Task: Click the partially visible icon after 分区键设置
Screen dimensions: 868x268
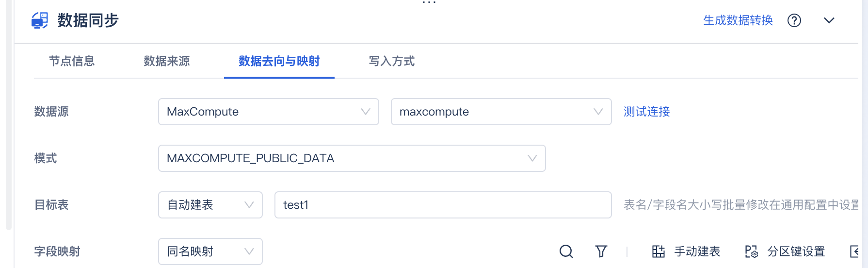Action: pyautogui.click(x=855, y=251)
